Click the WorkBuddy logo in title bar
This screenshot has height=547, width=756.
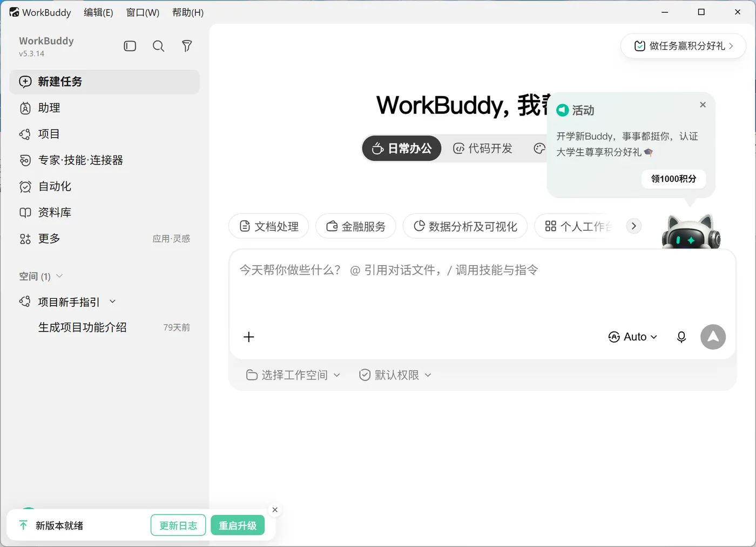(14, 12)
